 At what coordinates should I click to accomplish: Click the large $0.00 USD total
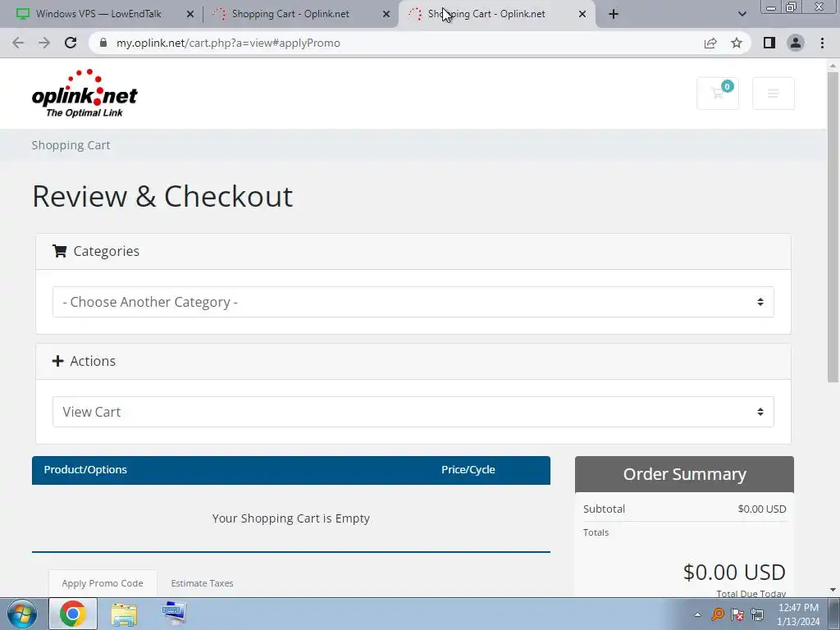[734, 572]
